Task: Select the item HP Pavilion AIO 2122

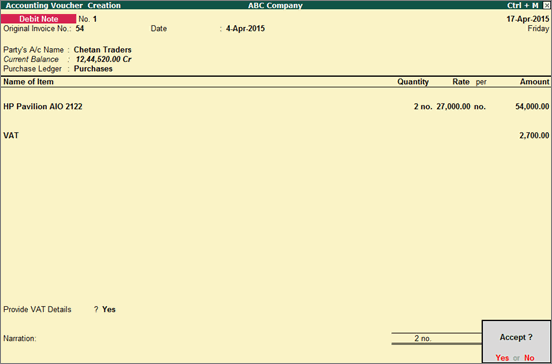Action: 43,106
